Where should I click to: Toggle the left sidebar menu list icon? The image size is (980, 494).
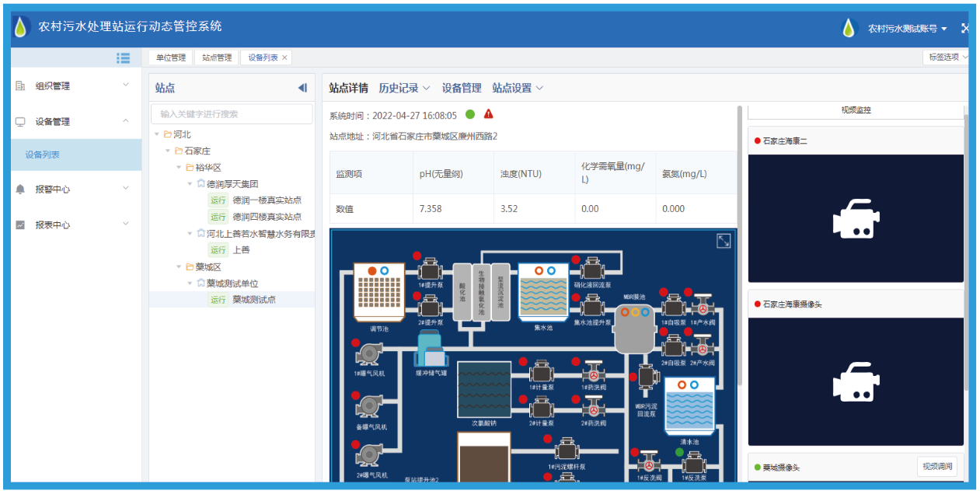point(123,57)
